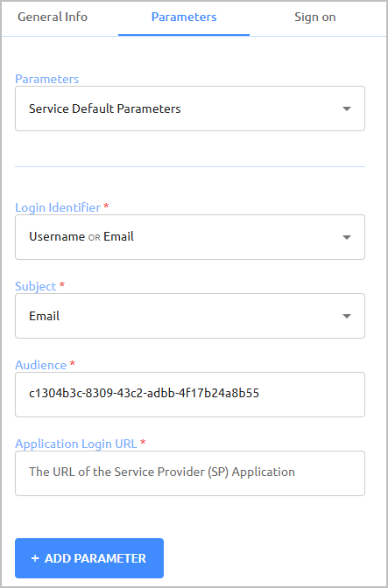Screen dimensions: 388x588
Task: Click inside the Application Login URL field
Action: click(x=190, y=473)
